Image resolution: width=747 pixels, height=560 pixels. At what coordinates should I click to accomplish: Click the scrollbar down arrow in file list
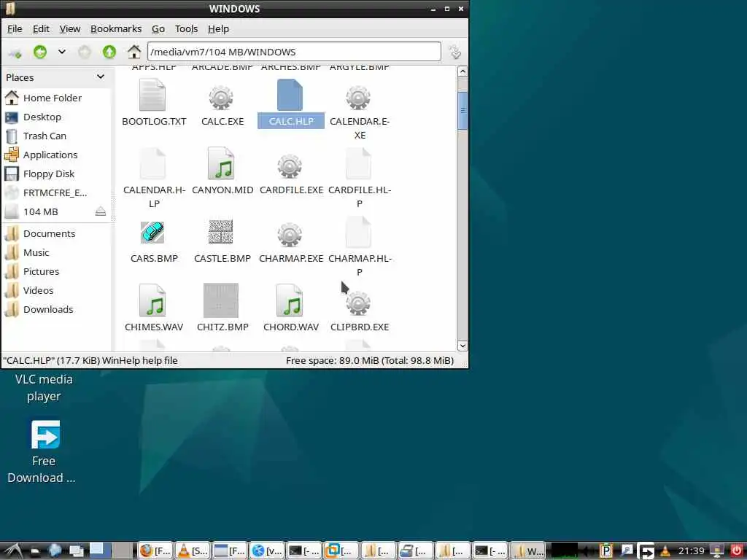coord(462,346)
